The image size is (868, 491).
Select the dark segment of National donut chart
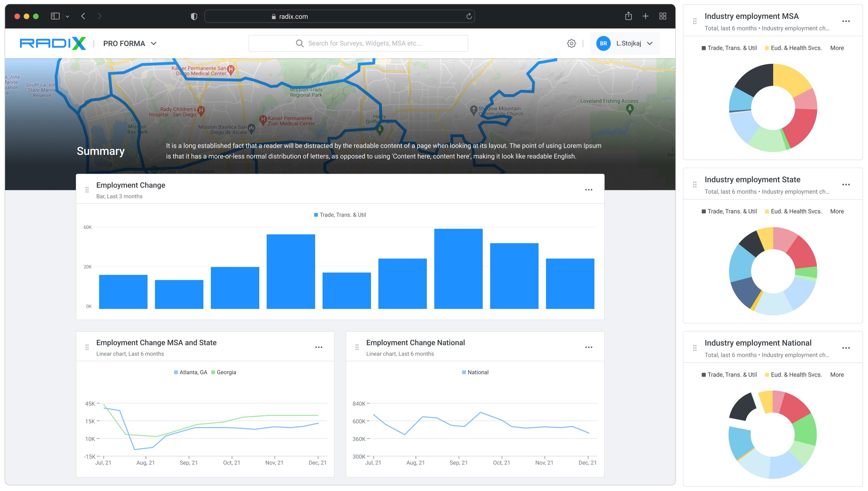[743, 407]
